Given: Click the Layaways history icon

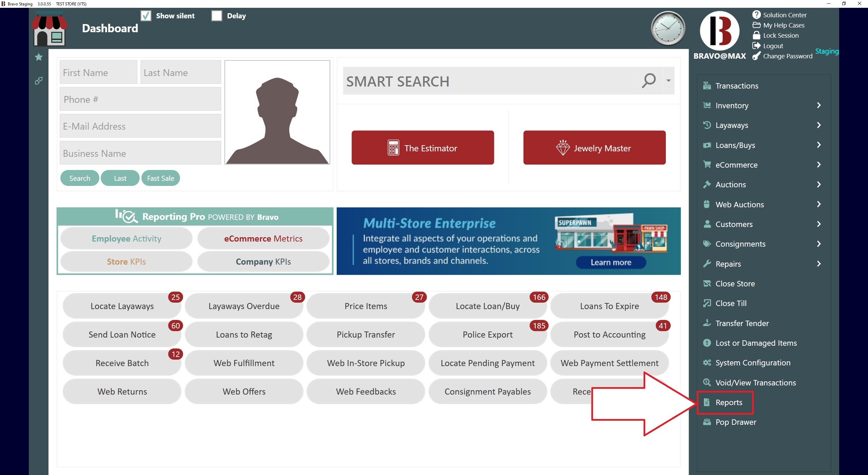Looking at the screenshot, I should 707,125.
